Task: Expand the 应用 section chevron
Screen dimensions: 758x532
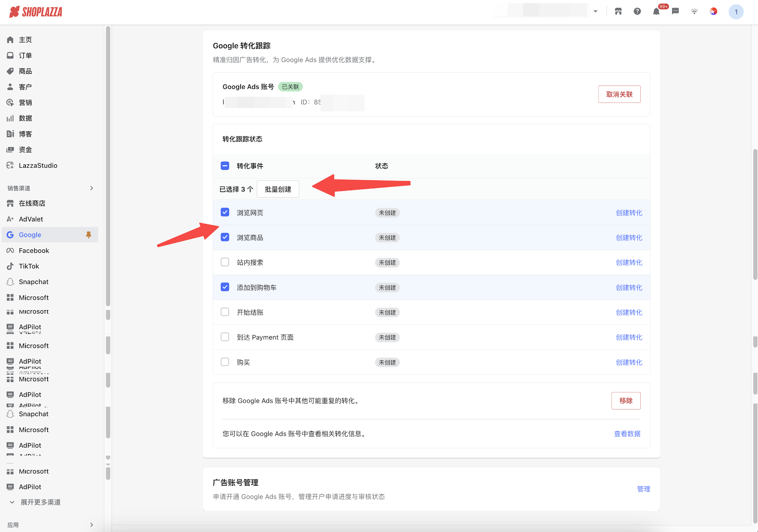Action: (x=91, y=525)
